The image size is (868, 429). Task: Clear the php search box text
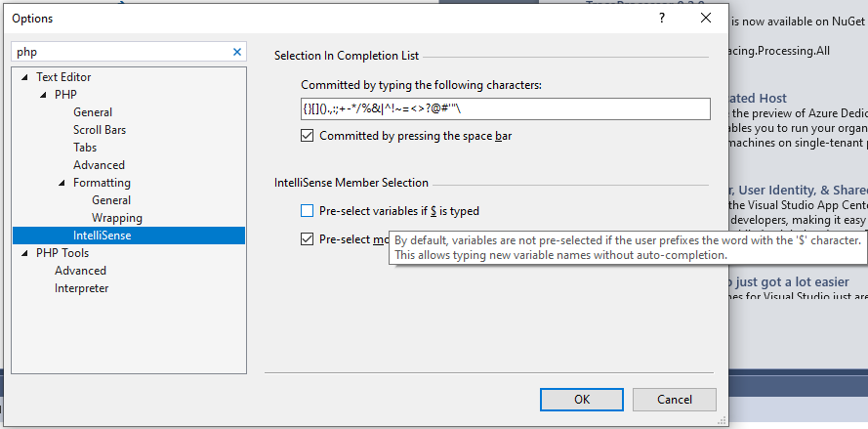[x=237, y=52]
